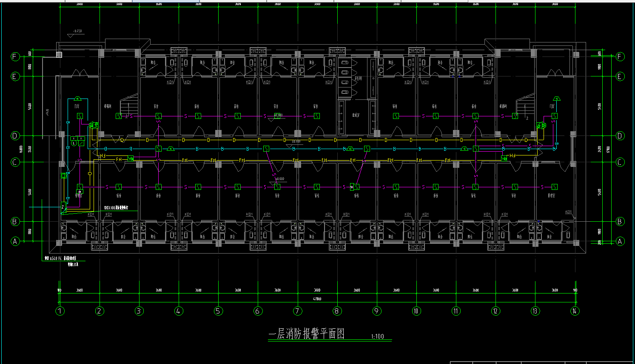
Task: Pick axis bubble 6 below the plan
Action: (x=258, y=311)
